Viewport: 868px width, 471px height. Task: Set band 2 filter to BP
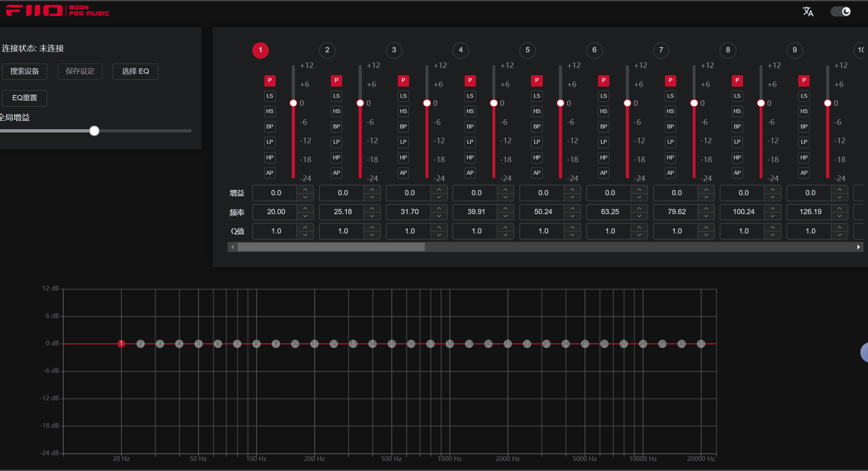click(x=336, y=126)
